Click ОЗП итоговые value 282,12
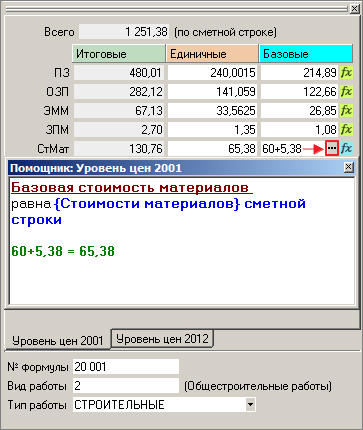Screen dimensions: 363x430 tap(119, 91)
